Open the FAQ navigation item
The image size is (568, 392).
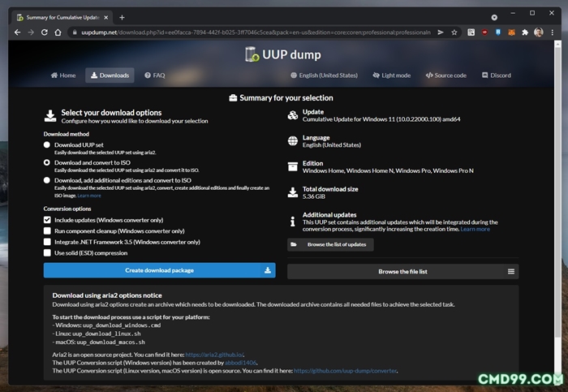[155, 75]
